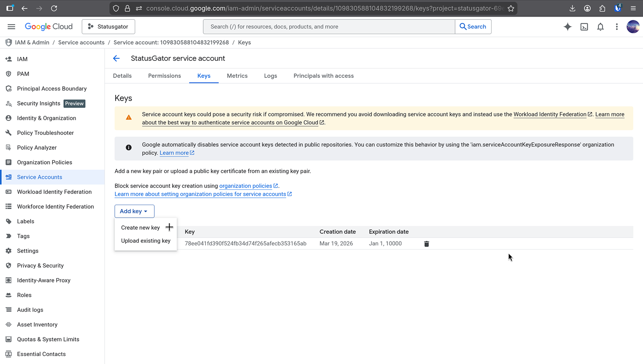Click the Principal Access Boundary icon

(x=9, y=88)
